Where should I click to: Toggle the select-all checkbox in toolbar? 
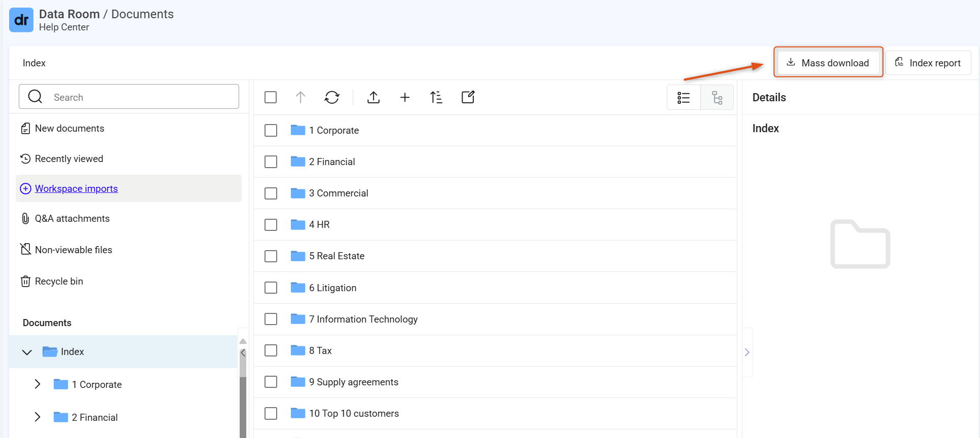click(x=271, y=97)
